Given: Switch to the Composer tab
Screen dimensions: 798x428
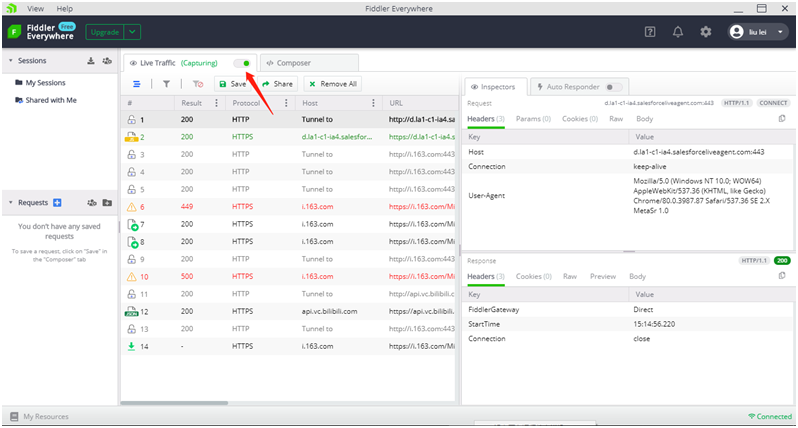Looking at the screenshot, I should [309, 63].
